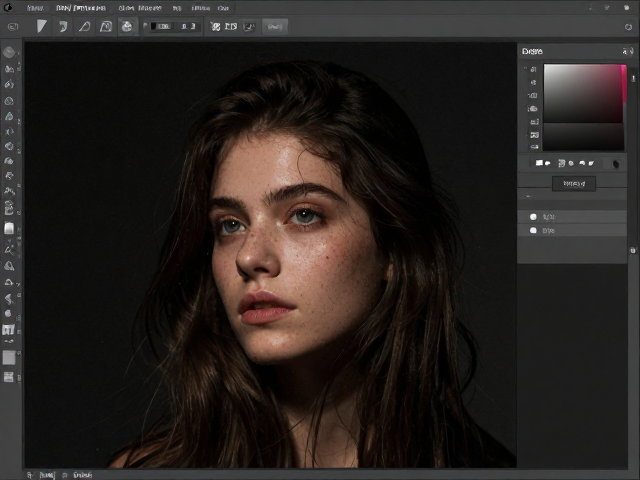
Task: Click the right panel's scrollbar thumb
Action: [x=633, y=78]
